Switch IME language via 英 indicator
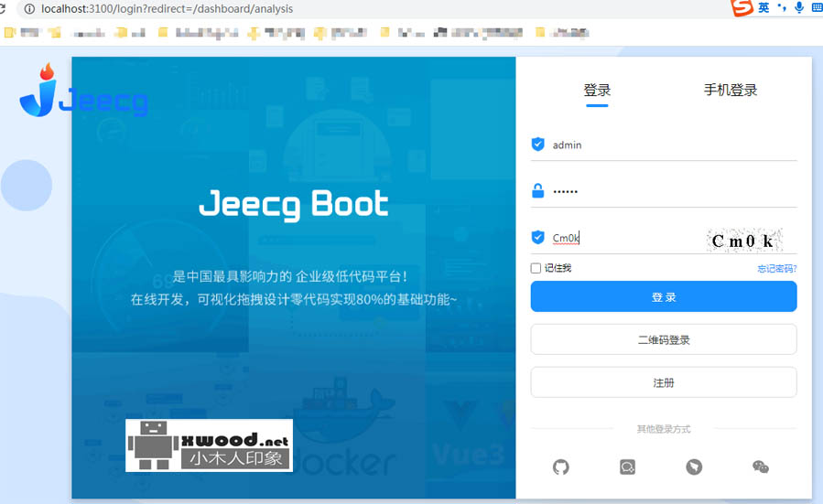 tap(763, 7)
